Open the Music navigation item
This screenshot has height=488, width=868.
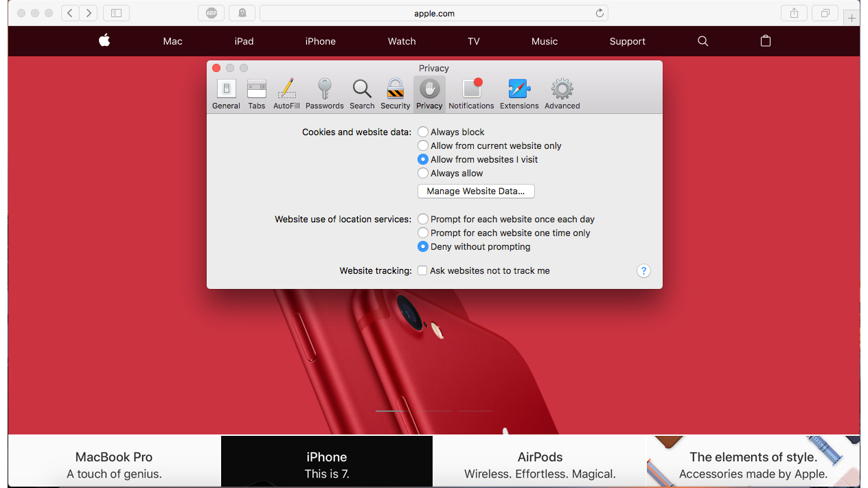coord(545,41)
